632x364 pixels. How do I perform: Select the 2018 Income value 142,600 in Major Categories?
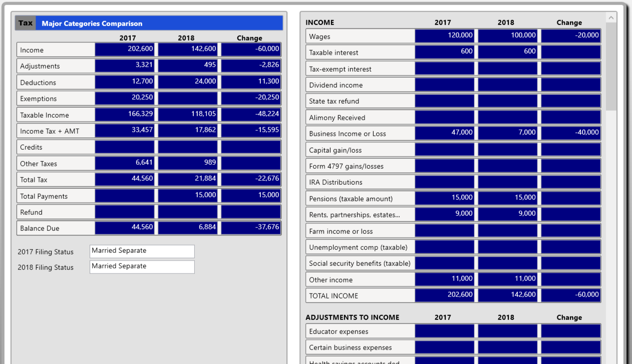[188, 50]
